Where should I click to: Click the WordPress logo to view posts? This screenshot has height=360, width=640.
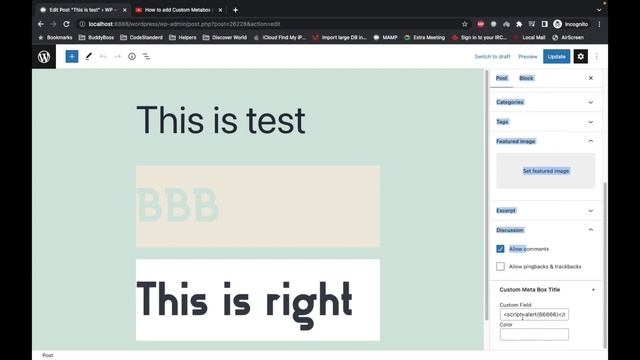point(44,56)
